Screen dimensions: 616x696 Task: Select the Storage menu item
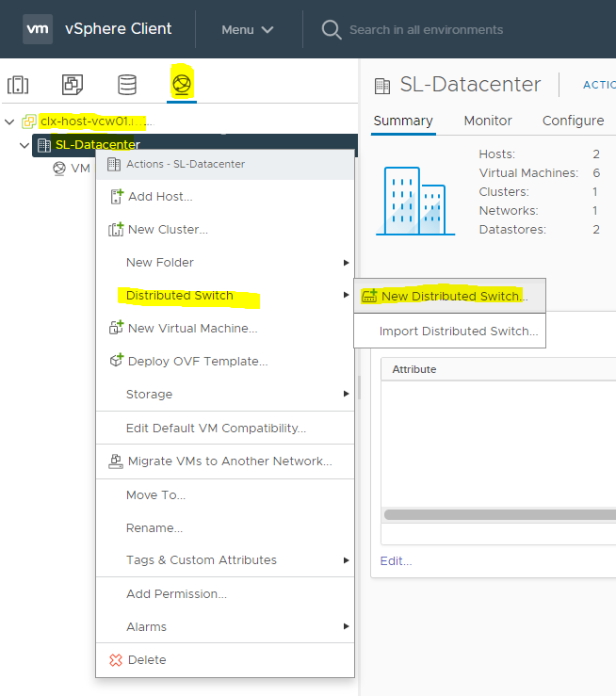click(x=225, y=395)
